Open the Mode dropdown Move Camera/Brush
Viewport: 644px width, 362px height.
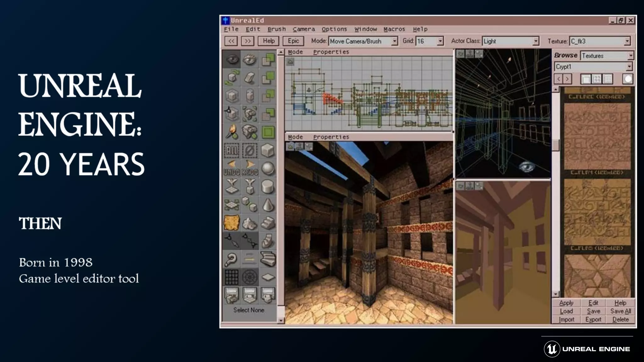(x=394, y=41)
